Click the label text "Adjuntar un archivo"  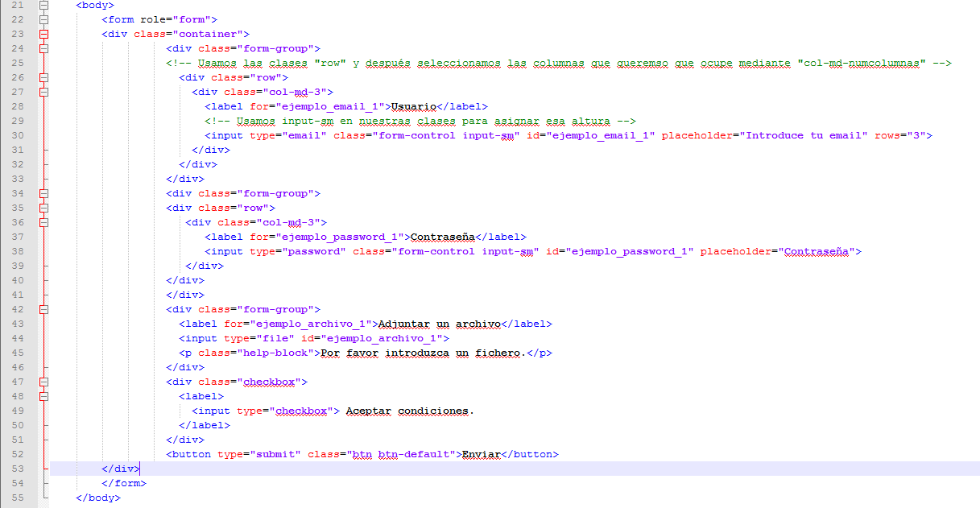point(440,324)
